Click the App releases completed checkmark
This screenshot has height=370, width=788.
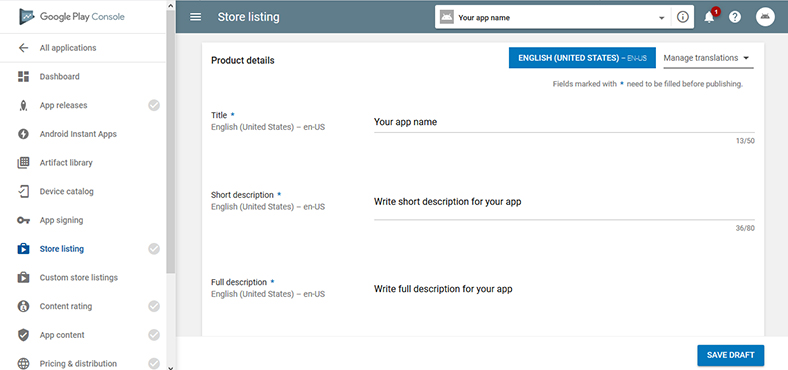coord(154,106)
